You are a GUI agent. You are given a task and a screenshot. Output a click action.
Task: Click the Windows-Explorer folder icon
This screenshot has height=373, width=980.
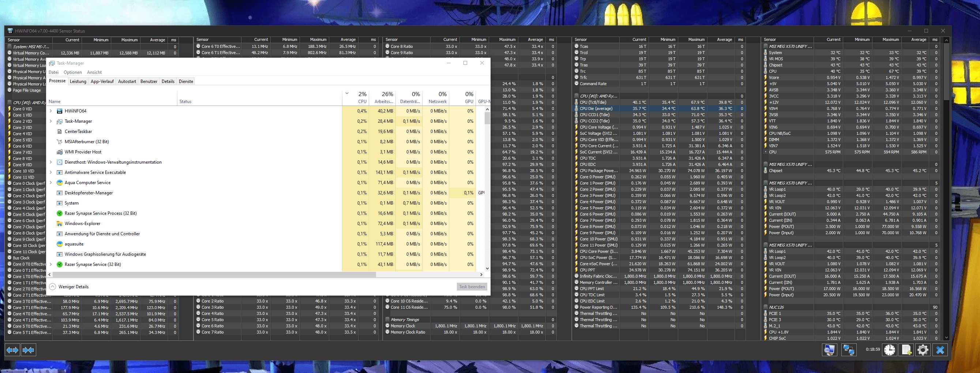(x=59, y=224)
